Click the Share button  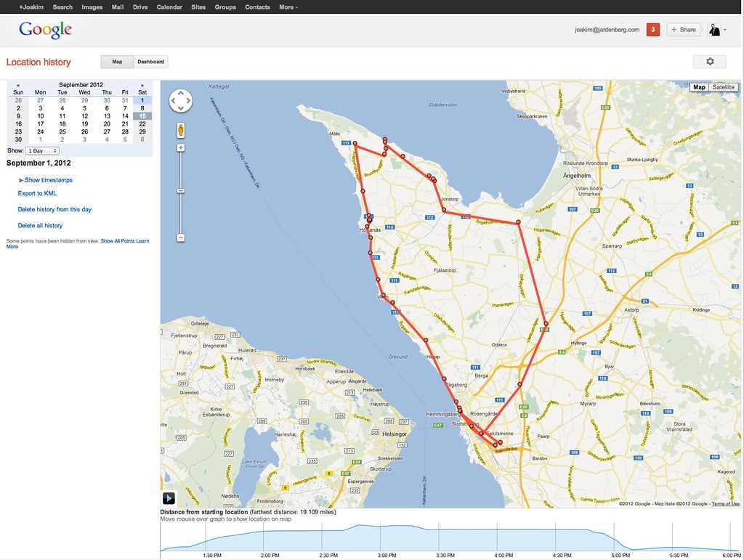click(683, 29)
